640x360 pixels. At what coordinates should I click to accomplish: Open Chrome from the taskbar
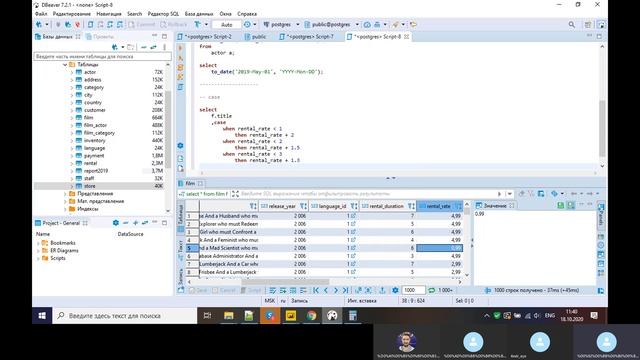[x=311, y=316]
